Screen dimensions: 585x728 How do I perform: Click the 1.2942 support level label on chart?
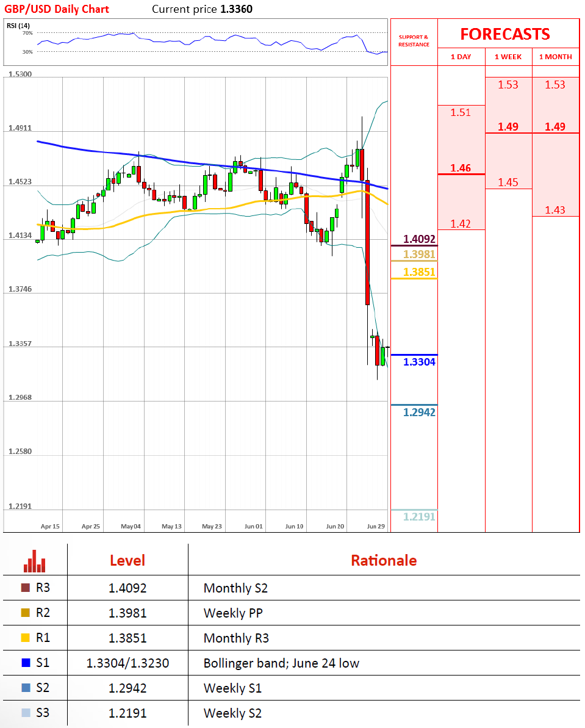click(420, 413)
